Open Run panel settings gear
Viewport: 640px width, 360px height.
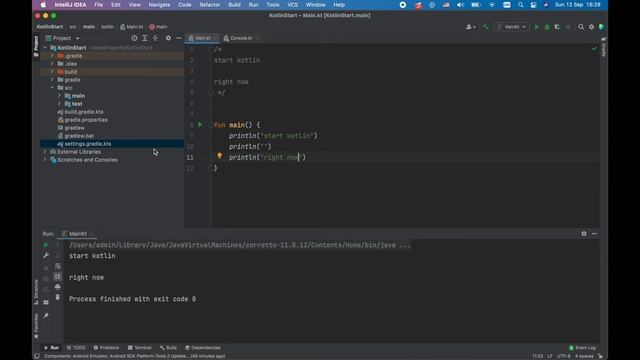[x=584, y=233]
